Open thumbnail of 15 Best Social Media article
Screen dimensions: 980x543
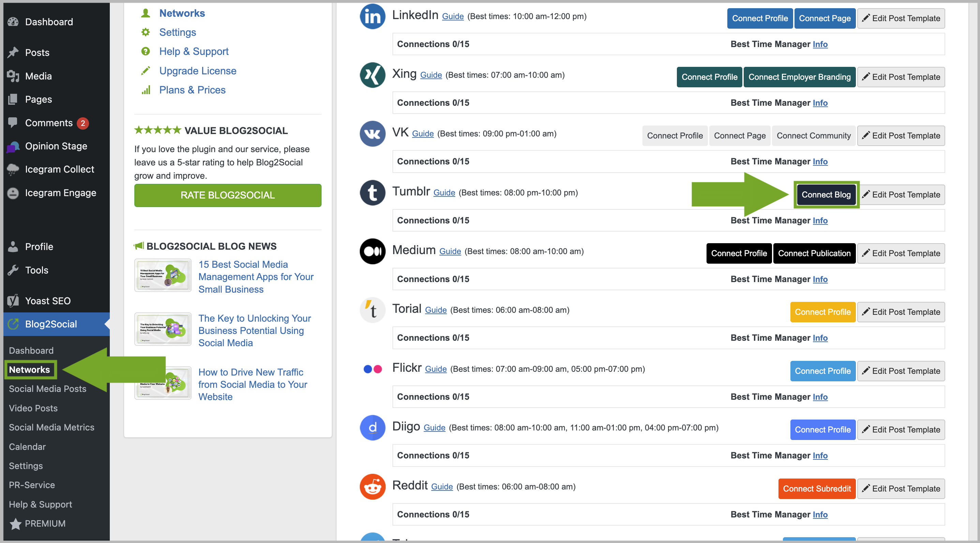[x=162, y=276]
